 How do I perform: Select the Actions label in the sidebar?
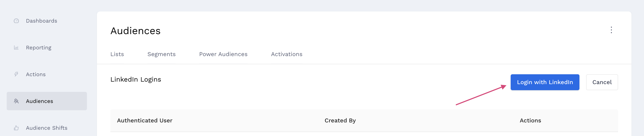click(36, 74)
